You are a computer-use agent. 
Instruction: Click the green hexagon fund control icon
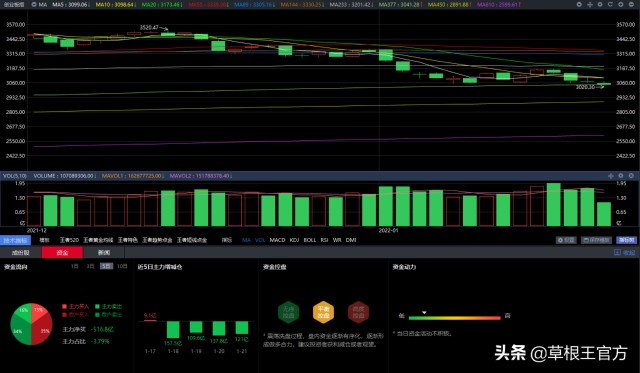[x=289, y=312]
